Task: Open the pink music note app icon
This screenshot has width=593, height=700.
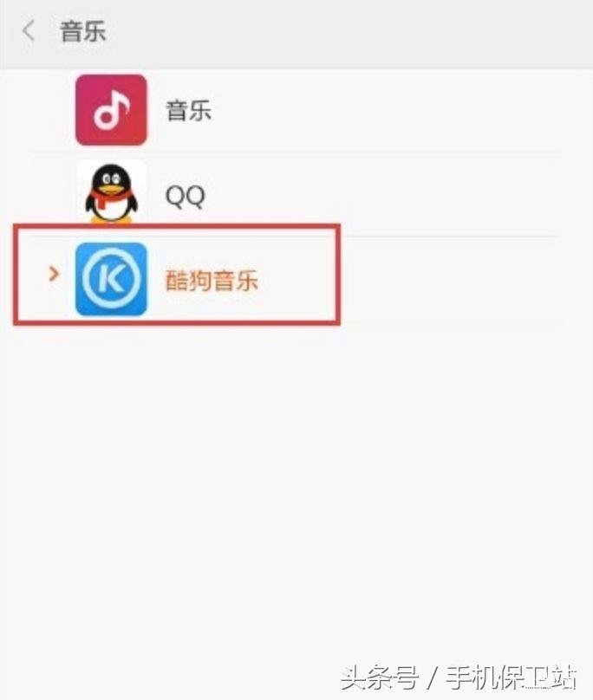Action: pyautogui.click(x=111, y=110)
